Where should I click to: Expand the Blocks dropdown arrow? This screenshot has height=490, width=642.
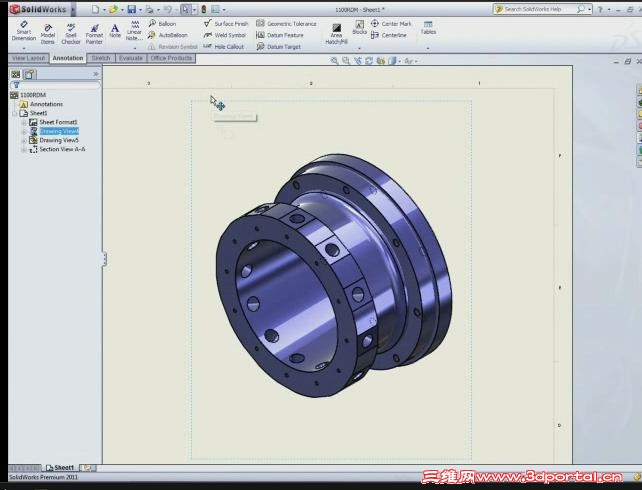359,48
